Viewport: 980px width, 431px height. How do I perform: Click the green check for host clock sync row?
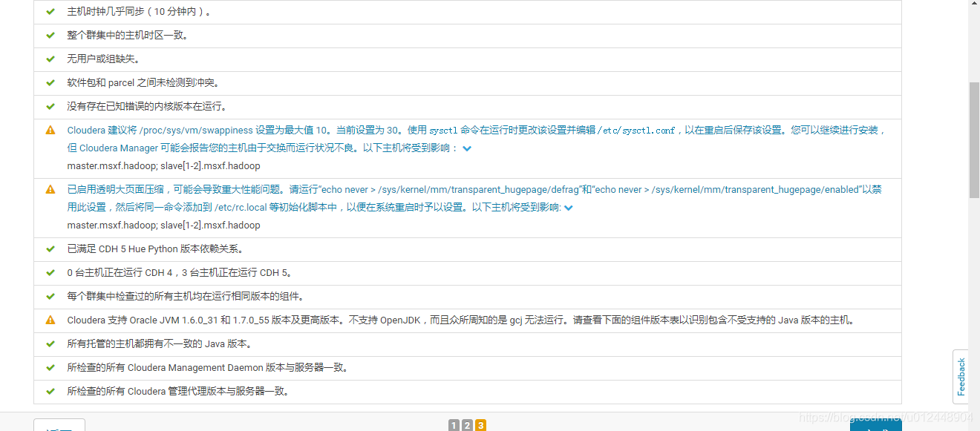[50, 12]
